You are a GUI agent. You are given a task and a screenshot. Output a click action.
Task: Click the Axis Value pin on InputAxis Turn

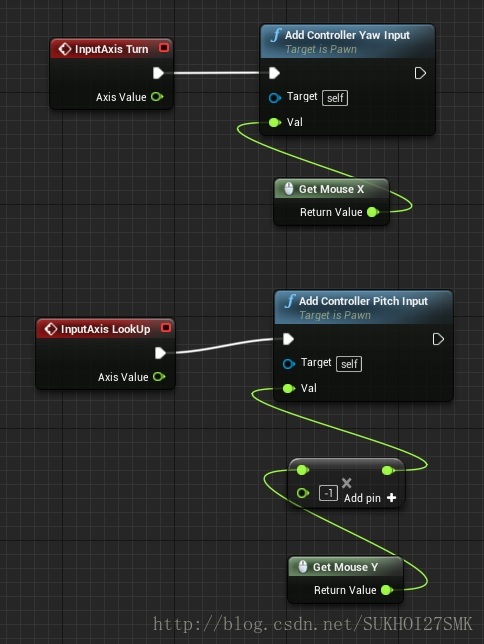[157, 97]
